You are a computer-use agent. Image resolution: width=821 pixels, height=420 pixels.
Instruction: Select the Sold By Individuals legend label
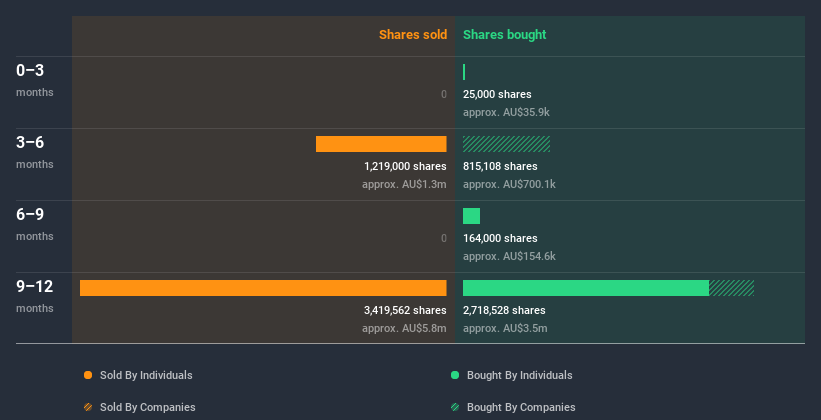(146, 375)
